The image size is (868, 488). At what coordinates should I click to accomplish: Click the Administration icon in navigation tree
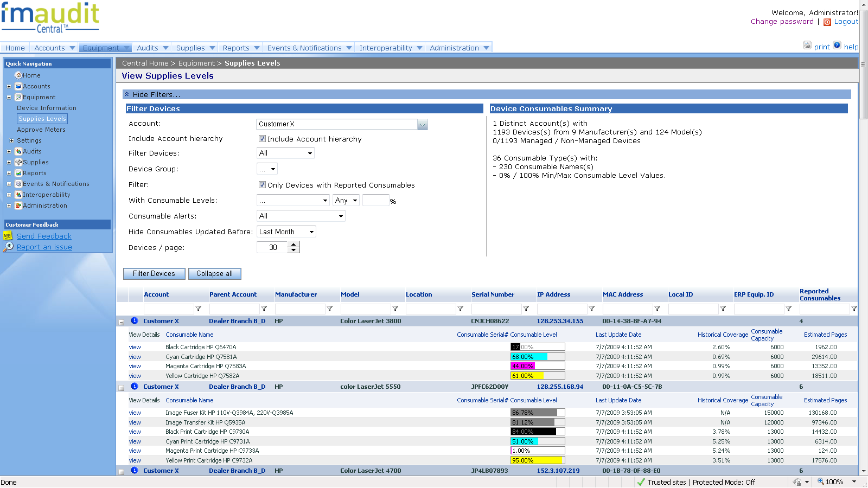tap(18, 206)
